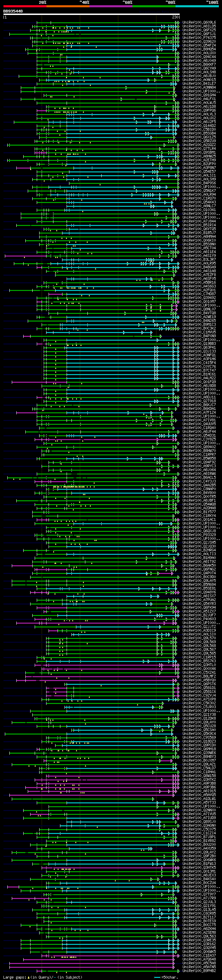Open hit UniRef100_C7HD87

pos(199,294)
